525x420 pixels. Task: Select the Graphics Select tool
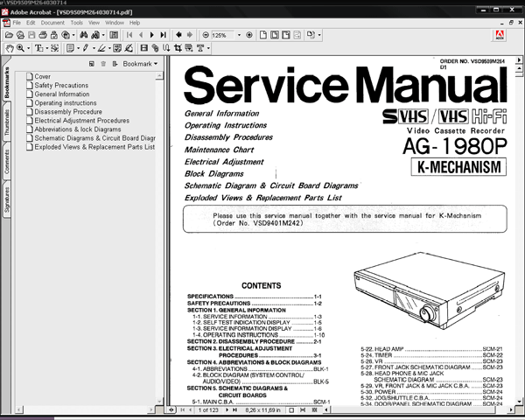(x=54, y=49)
